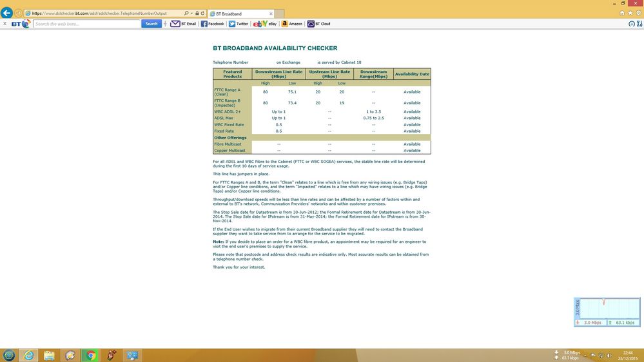Click 'Availability Date' column header
The image size is (644, 362).
tap(412, 74)
